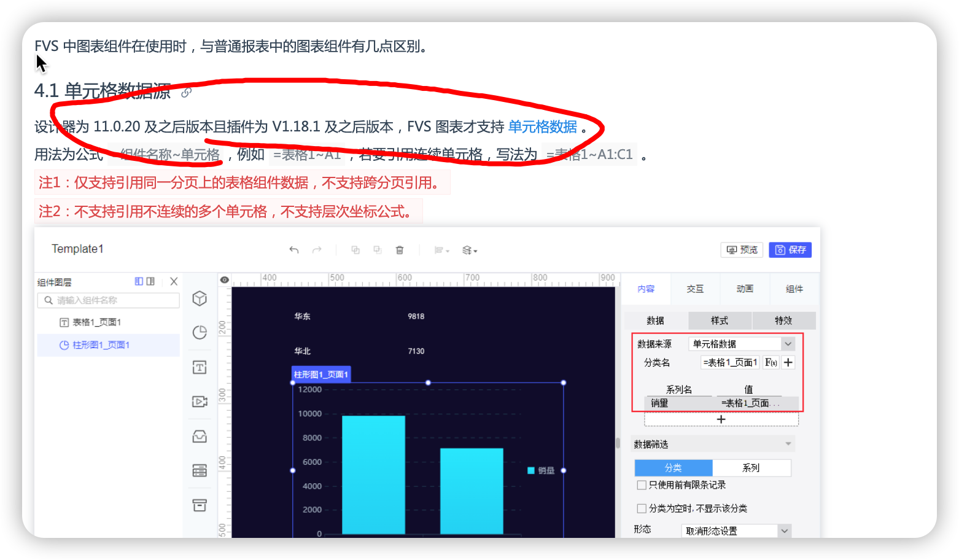Check 分类为空时,不显示该分类

coord(642,508)
